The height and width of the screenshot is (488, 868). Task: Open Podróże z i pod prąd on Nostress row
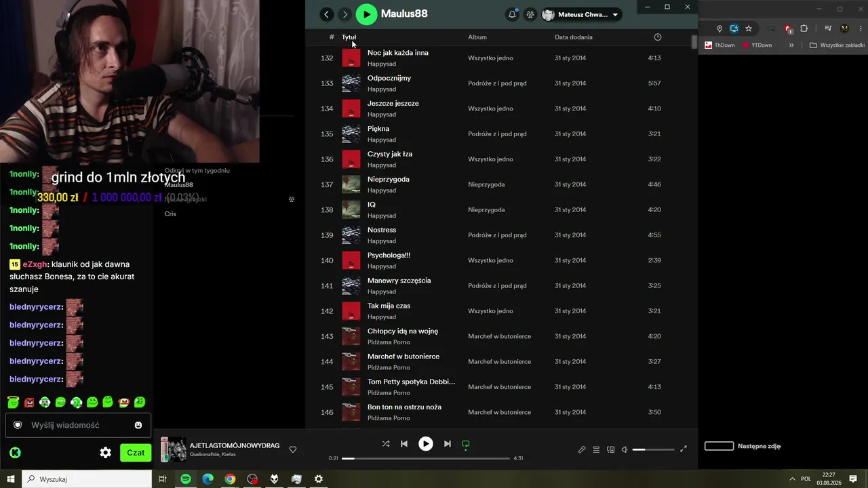tap(497, 235)
